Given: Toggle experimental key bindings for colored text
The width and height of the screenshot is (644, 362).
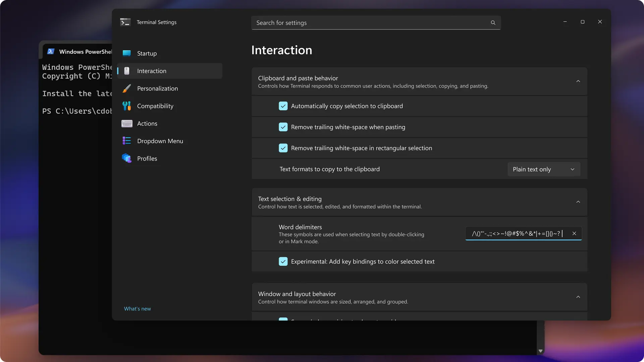Looking at the screenshot, I should point(283,261).
